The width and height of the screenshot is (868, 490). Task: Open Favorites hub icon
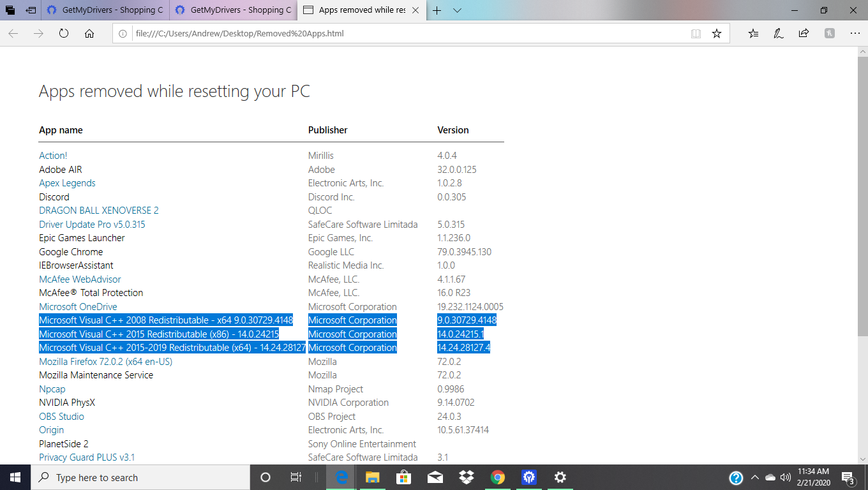tap(754, 33)
